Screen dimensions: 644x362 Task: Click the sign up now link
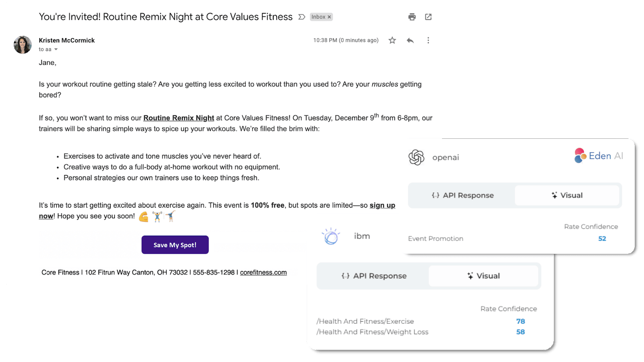382,206
